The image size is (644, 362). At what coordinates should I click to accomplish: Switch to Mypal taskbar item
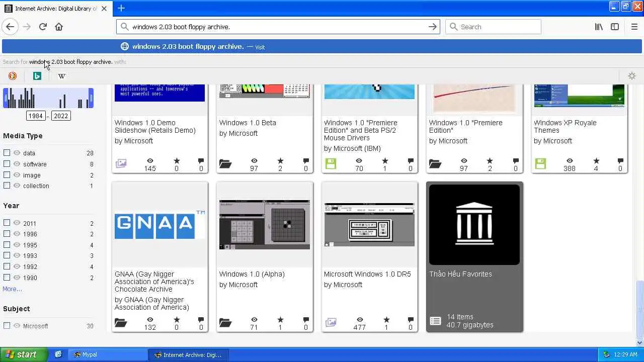point(107,354)
